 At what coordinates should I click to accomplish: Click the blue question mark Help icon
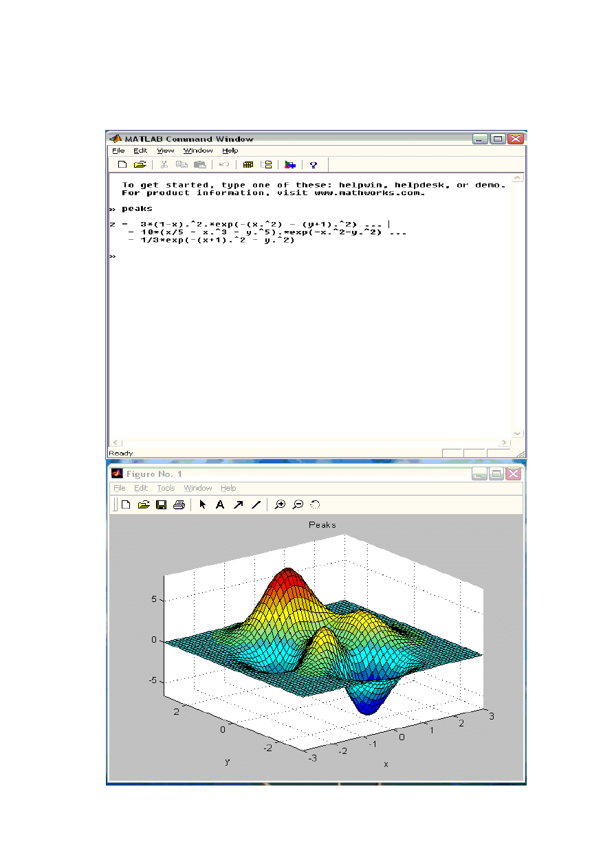(314, 165)
